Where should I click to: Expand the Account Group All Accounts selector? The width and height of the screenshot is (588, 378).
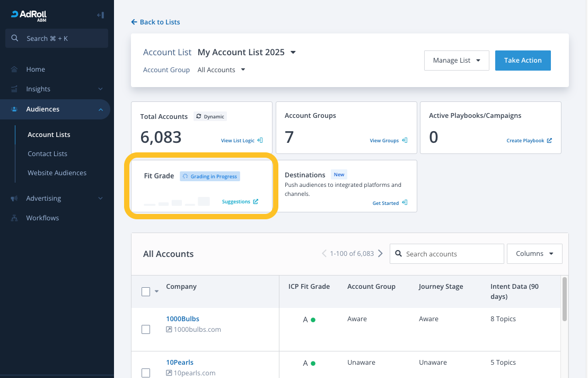(x=221, y=70)
